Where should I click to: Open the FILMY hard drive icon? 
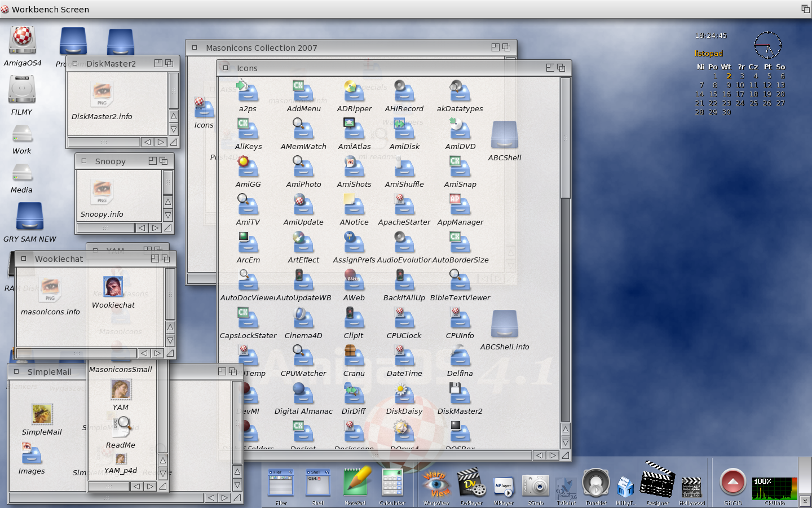coord(22,90)
